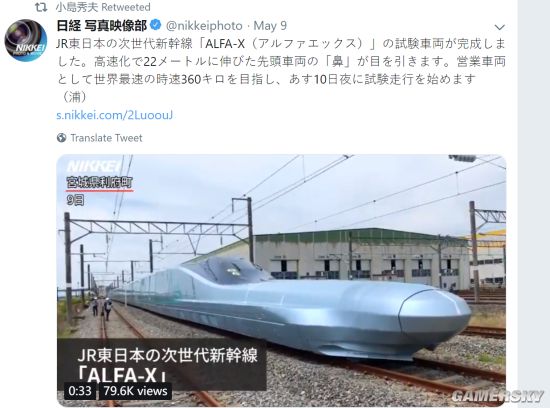Click the 9日 date label in video
This screenshot has height=408, width=550.
click(75, 200)
